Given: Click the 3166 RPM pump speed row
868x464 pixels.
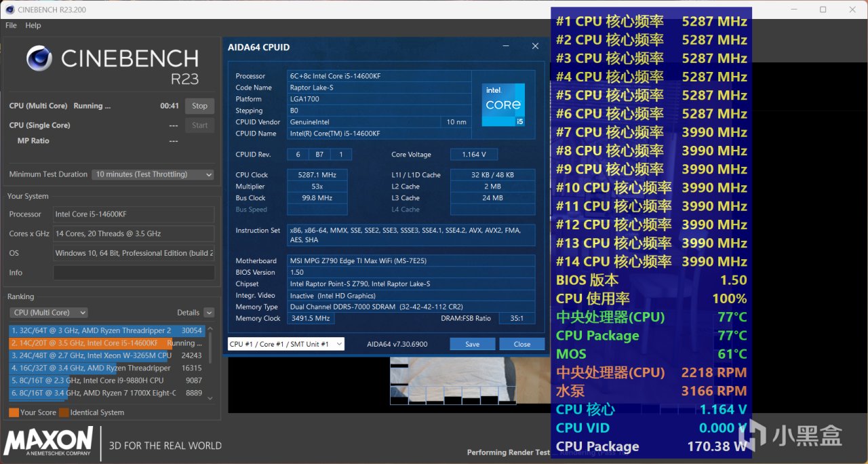Looking at the screenshot, I should (651, 391).
